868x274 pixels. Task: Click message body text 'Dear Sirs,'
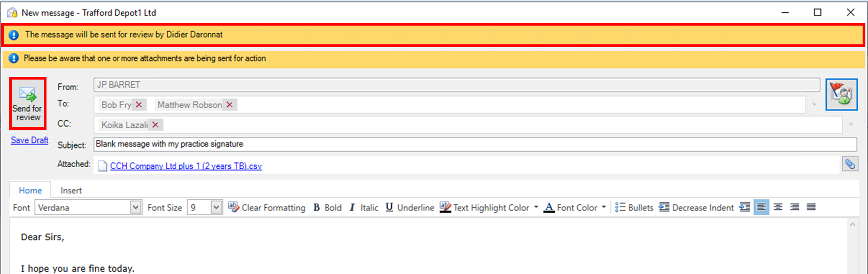point(43,237)
